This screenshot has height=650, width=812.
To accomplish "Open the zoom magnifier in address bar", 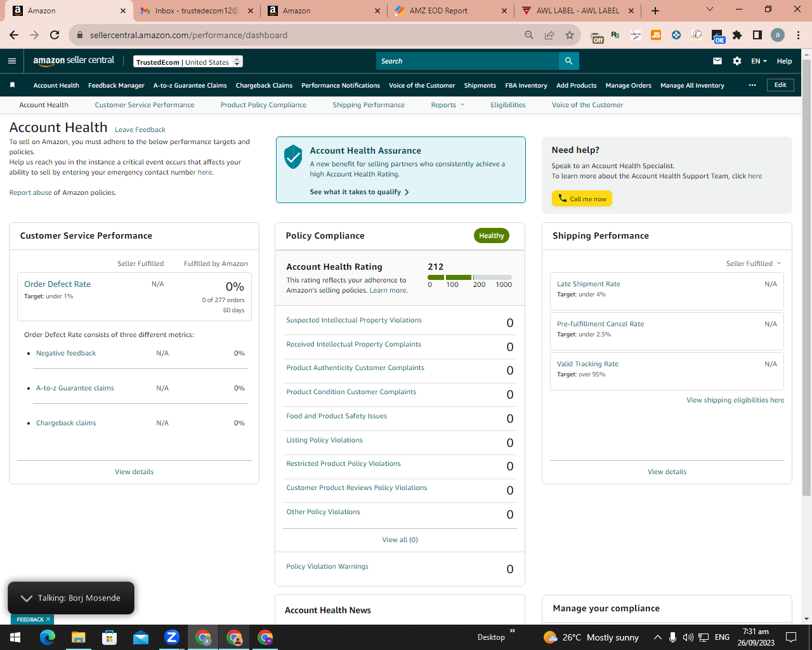I will (x=529, y=35).
